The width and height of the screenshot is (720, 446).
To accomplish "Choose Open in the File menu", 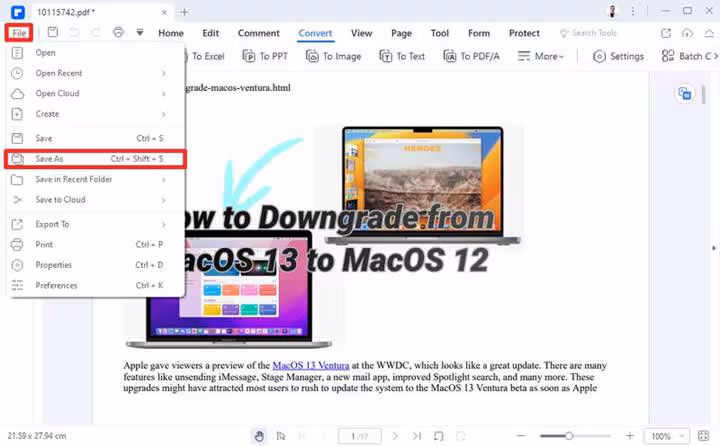I will point(96,53).
